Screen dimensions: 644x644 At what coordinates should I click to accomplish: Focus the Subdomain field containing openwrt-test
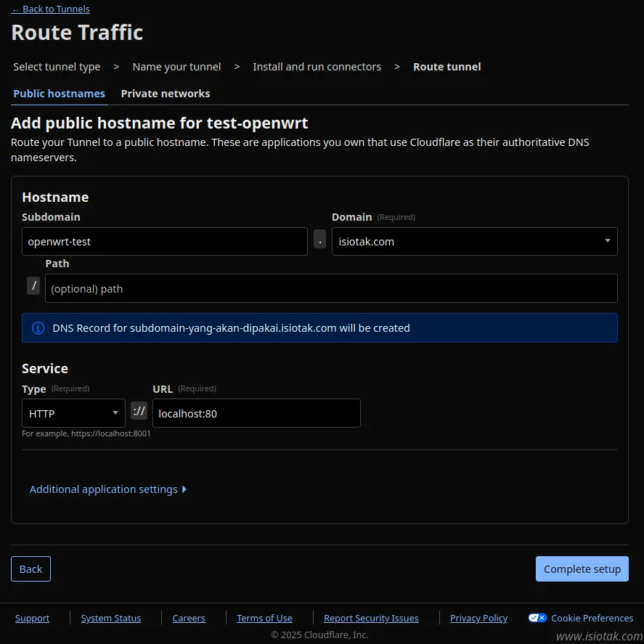pyautogui.click(x=164, y=242)
